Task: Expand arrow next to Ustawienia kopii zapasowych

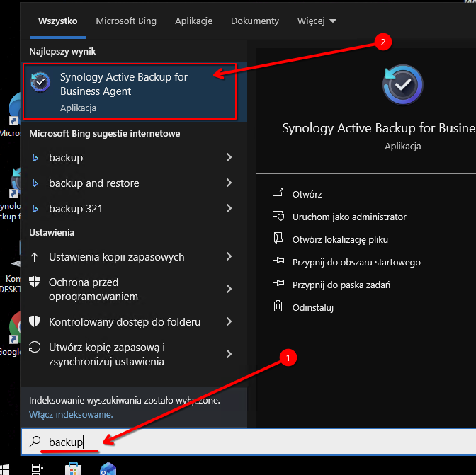Action: 229,257
